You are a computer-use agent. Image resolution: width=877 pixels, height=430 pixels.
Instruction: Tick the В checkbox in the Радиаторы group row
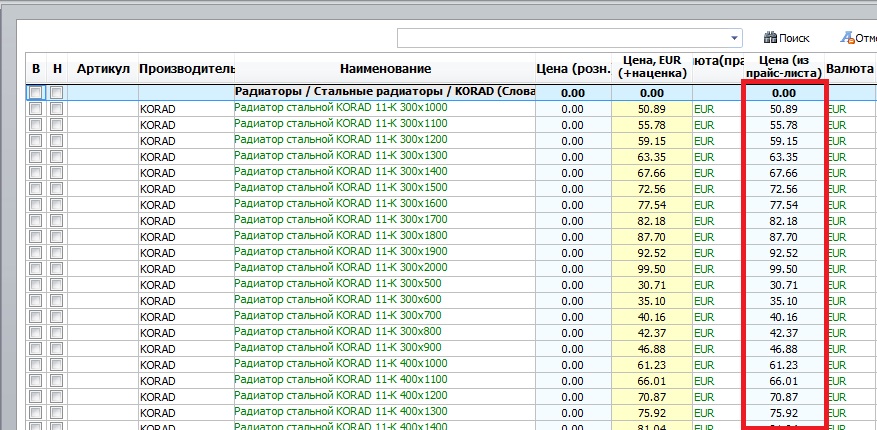35,92
